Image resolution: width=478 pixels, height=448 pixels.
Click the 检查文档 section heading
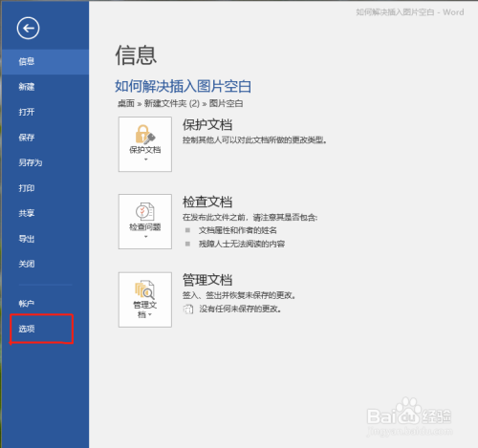click(207, 202)
